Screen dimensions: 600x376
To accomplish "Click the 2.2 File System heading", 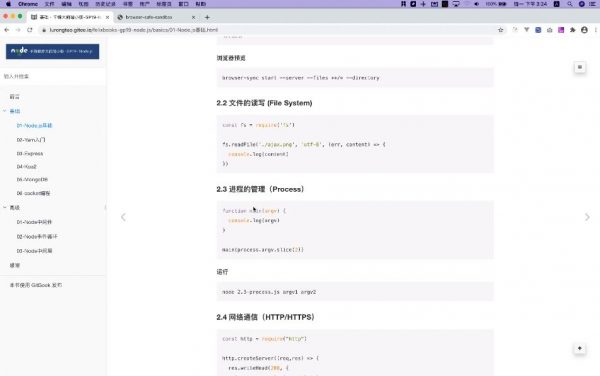I will click(x=264, y=103).
